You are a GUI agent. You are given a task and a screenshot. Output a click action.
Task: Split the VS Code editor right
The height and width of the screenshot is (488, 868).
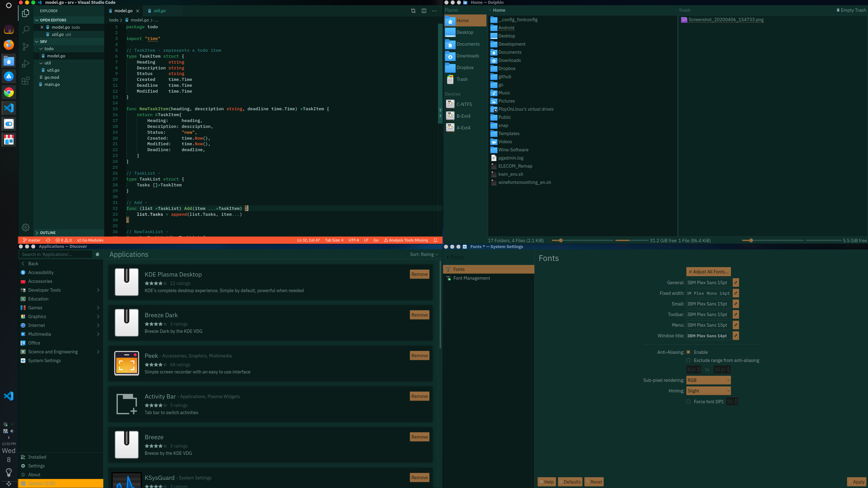pyautogui.click(x=424, y=11)
